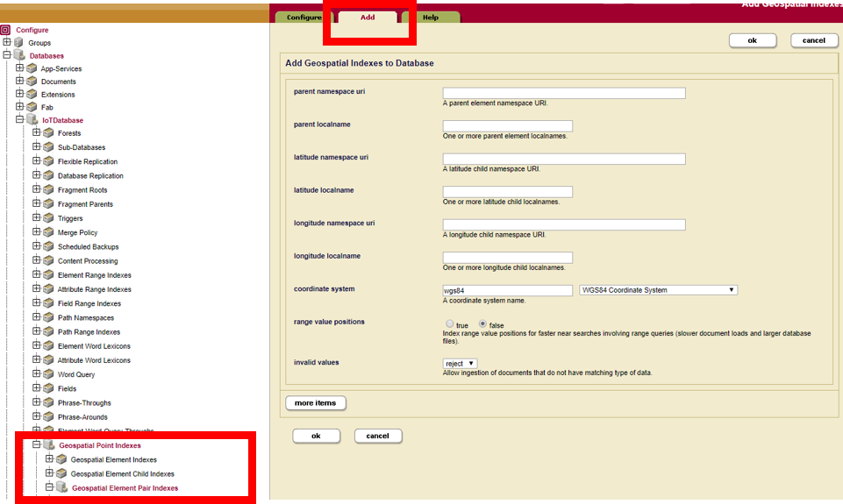Click the Fab database icon
The image size is (843, 504).
point(32,107)
